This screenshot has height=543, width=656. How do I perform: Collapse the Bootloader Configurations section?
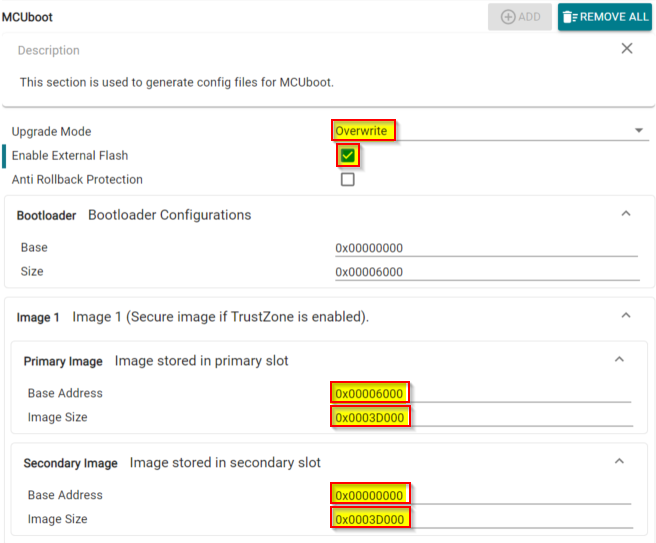[x=626, y=214]
